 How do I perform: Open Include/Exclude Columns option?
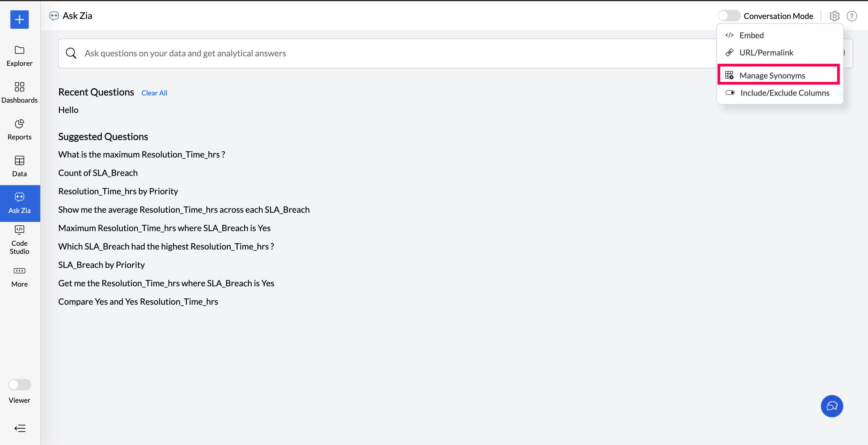(784, 93)
